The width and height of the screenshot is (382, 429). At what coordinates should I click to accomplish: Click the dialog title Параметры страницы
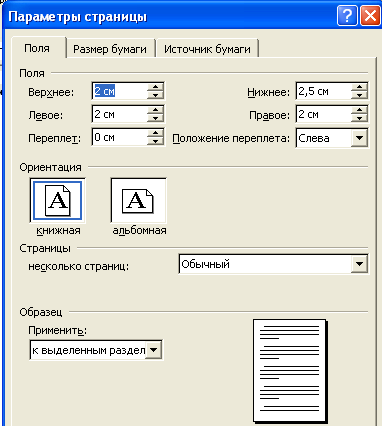tap(77, 17)
